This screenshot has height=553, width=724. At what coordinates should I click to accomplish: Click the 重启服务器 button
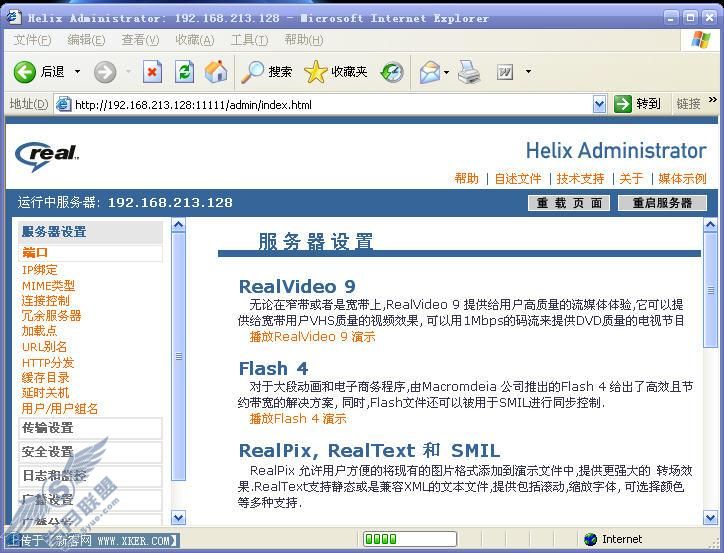click(x=662, y=203)
